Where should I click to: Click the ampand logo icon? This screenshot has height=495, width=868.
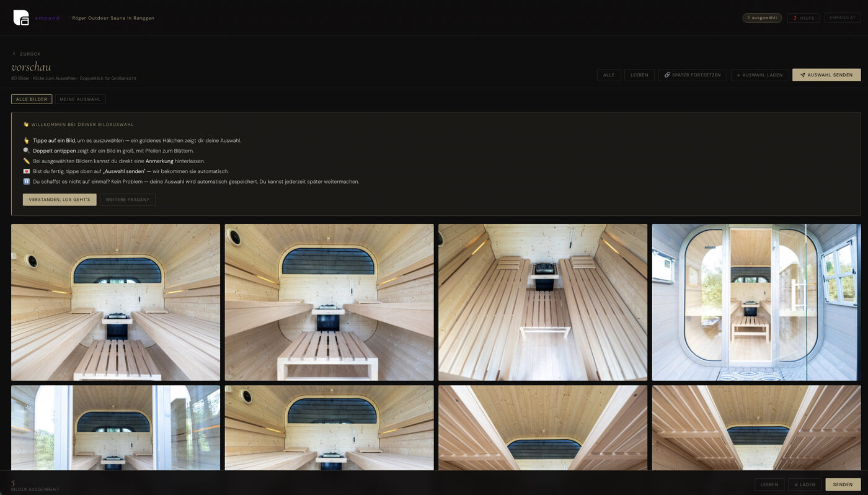(x=21, y=18)
